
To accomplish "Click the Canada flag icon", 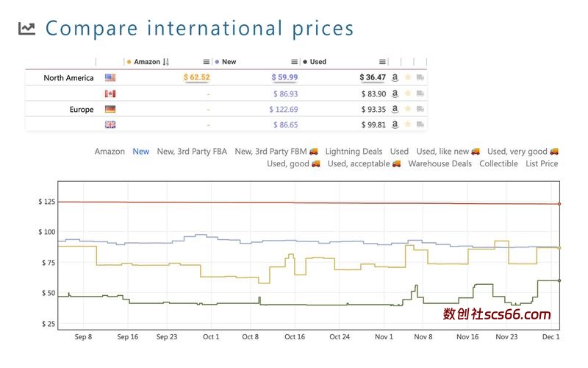I will pyautogui.click(x=110, y=93).
